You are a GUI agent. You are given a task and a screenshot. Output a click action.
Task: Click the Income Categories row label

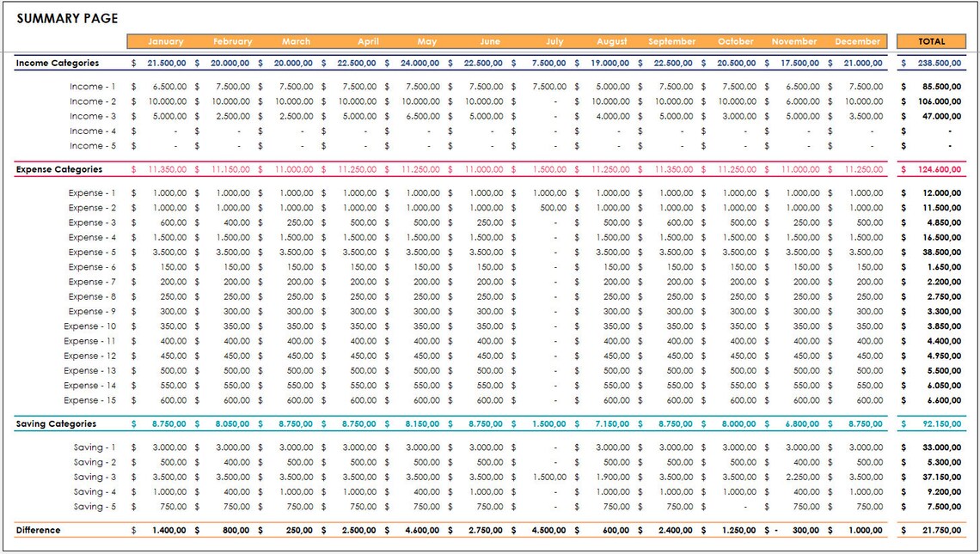[58, 63]
